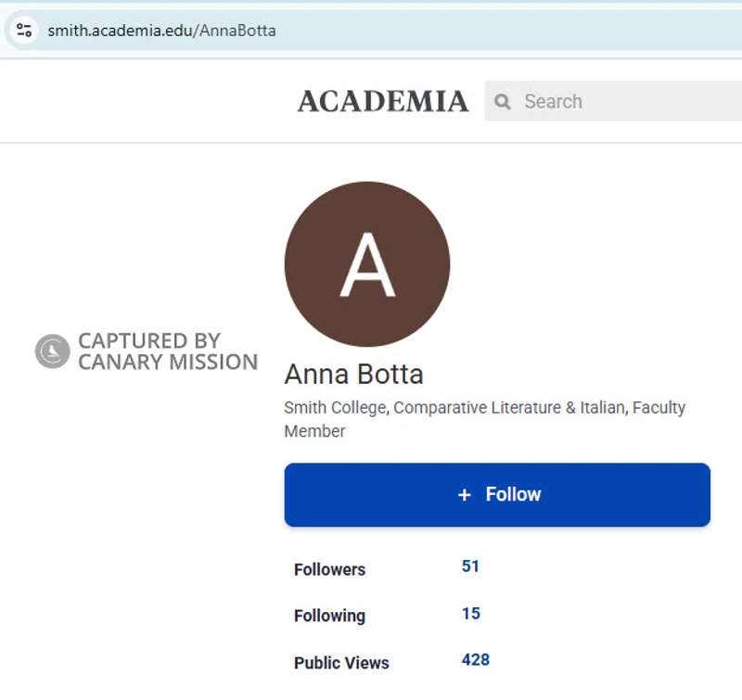Click the 428 public views value
This screenshot has height=700, width=742.
[476, 660]
